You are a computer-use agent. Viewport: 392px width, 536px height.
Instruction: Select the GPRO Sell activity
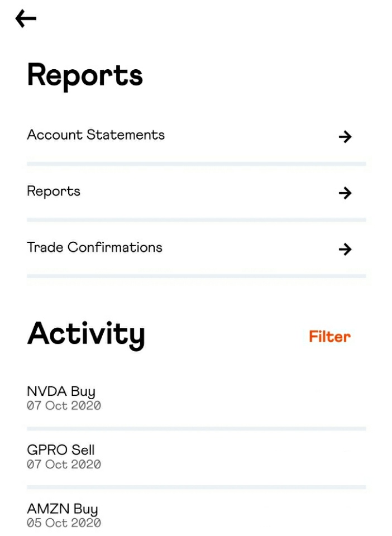pos(196,457)
